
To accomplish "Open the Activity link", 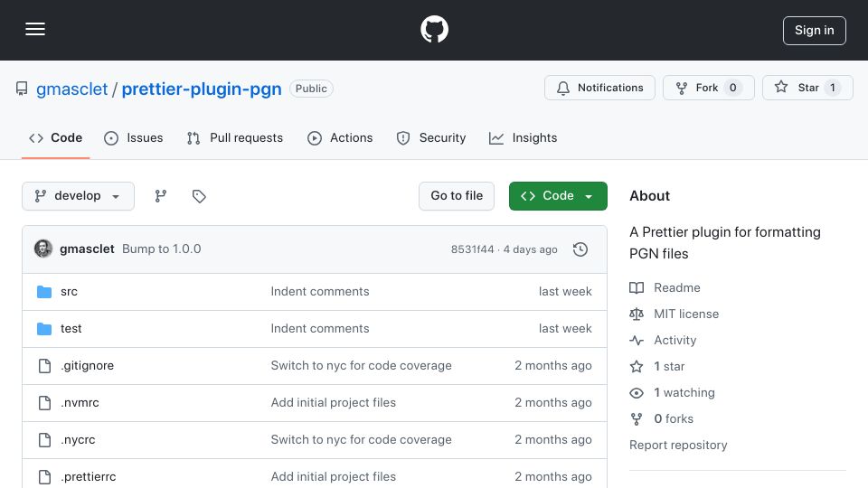I will 675,341.
